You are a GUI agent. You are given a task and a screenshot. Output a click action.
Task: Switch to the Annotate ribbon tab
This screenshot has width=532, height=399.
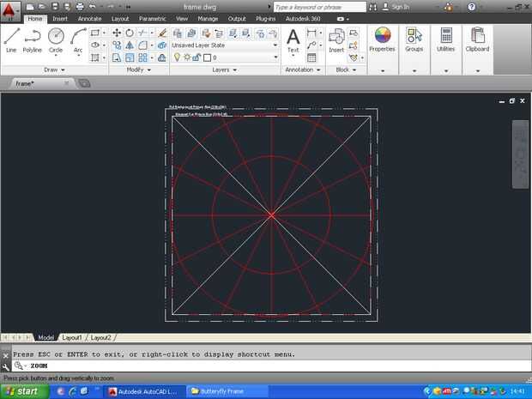[88, 18]
